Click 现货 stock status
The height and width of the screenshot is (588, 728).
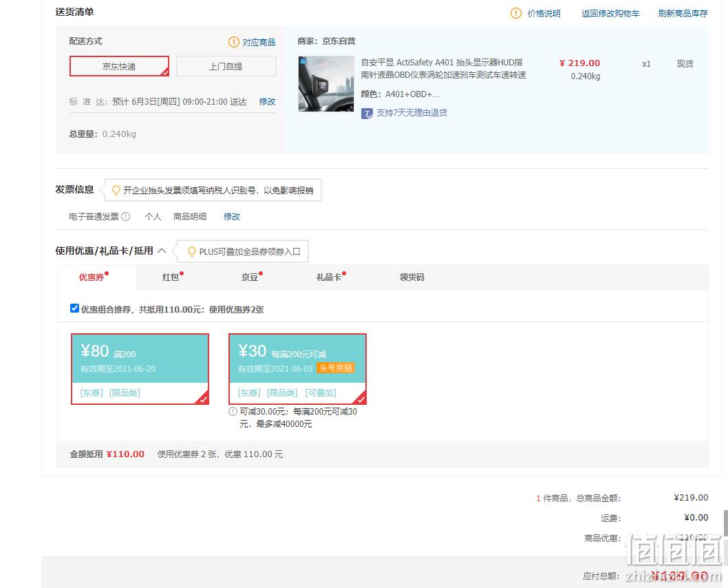(685, 63)
